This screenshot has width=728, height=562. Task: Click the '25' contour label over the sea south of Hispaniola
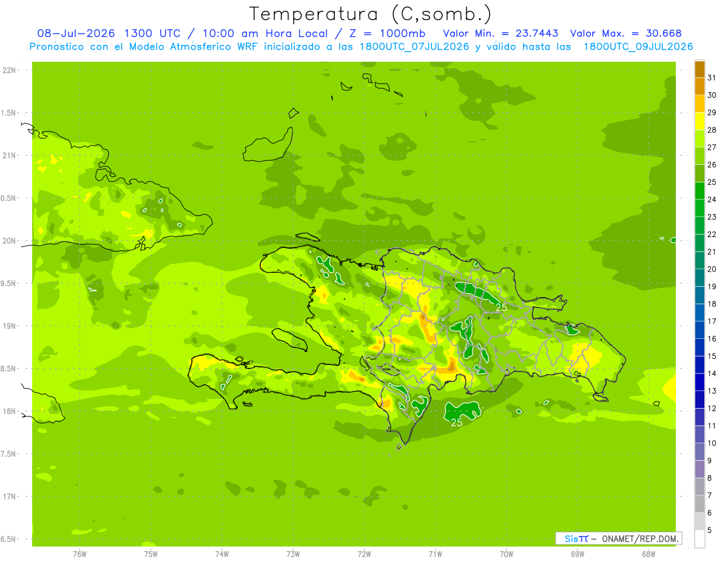tap(457, 423)
